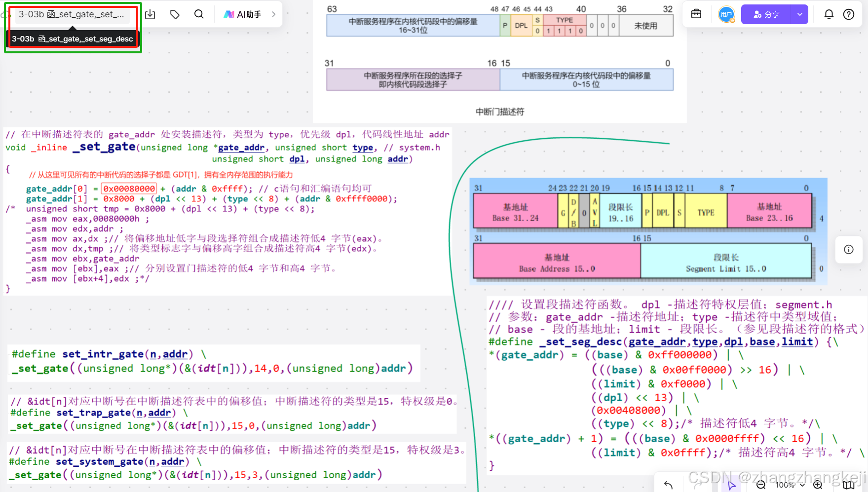Screen dimensions: 868x492
Task: Open the minimap book icon
Action: [849, 485]
